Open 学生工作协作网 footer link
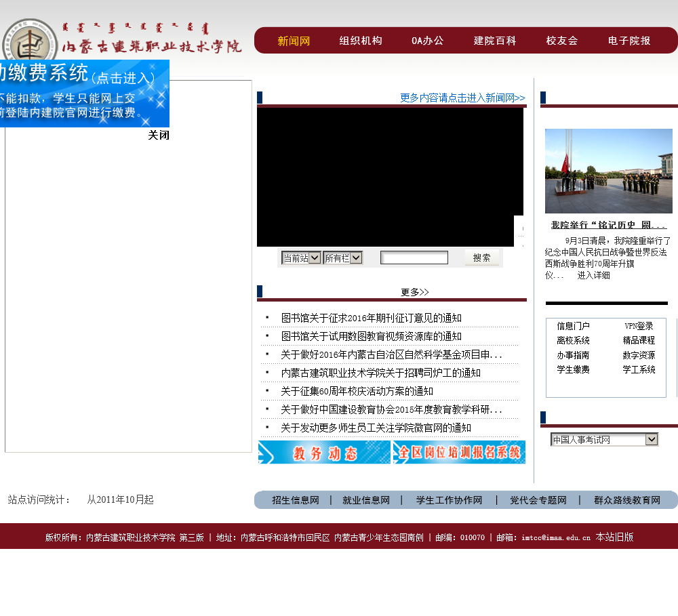The image size is (678, 616). click(x=449, y=500)
